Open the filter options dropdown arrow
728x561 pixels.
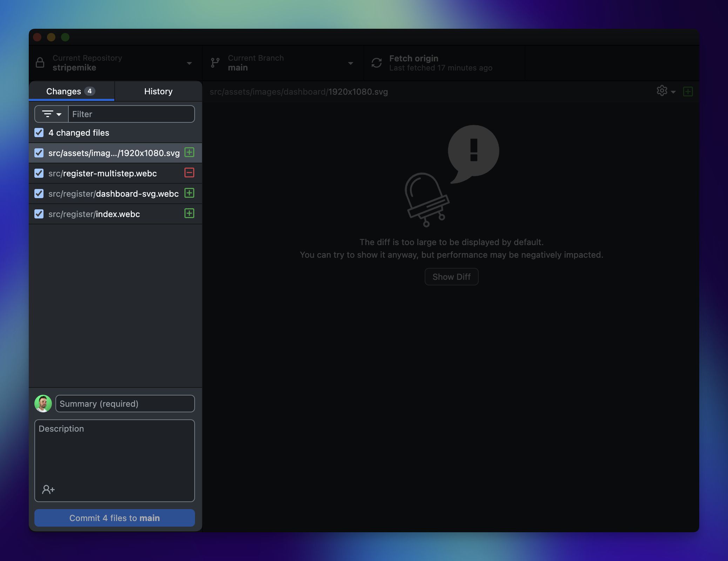[59, 115]
